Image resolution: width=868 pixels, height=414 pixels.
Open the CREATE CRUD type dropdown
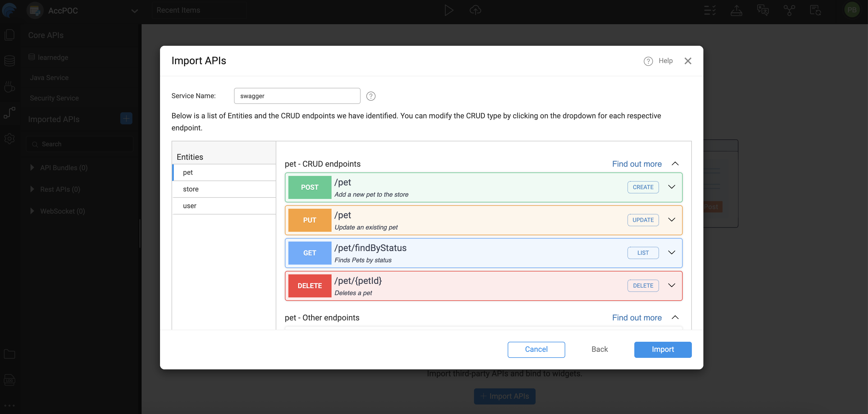click(643, 187)
